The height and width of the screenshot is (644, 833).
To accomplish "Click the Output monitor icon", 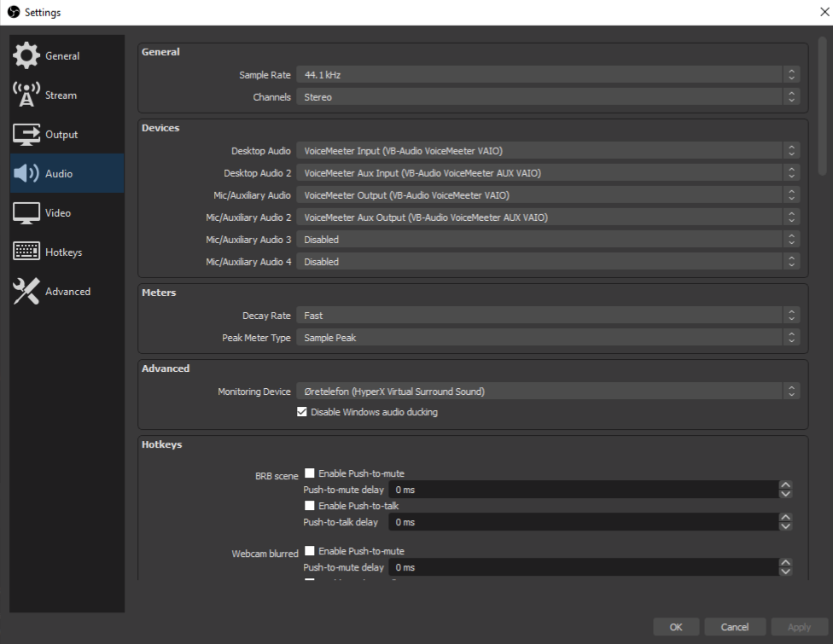I will pyautogui.click(x=26, y=134).
